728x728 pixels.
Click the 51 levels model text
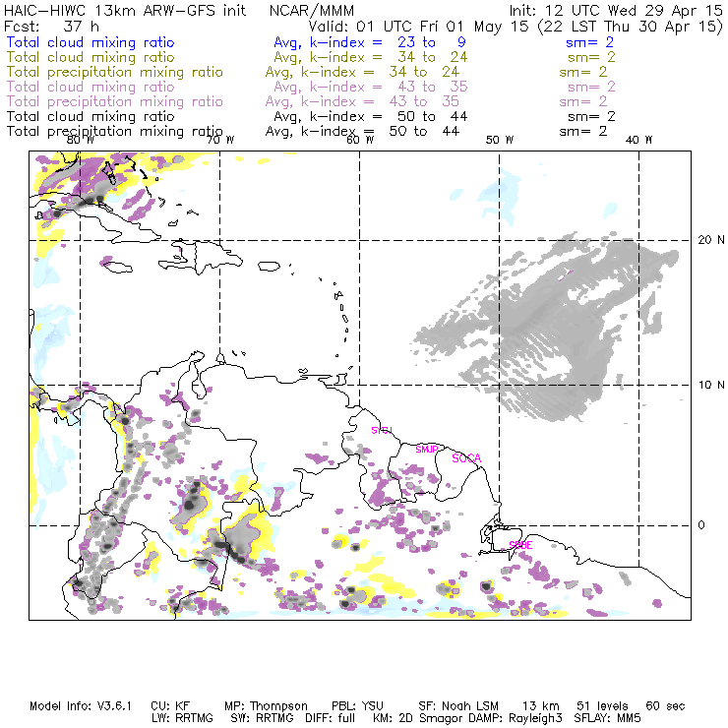[602, 706]
